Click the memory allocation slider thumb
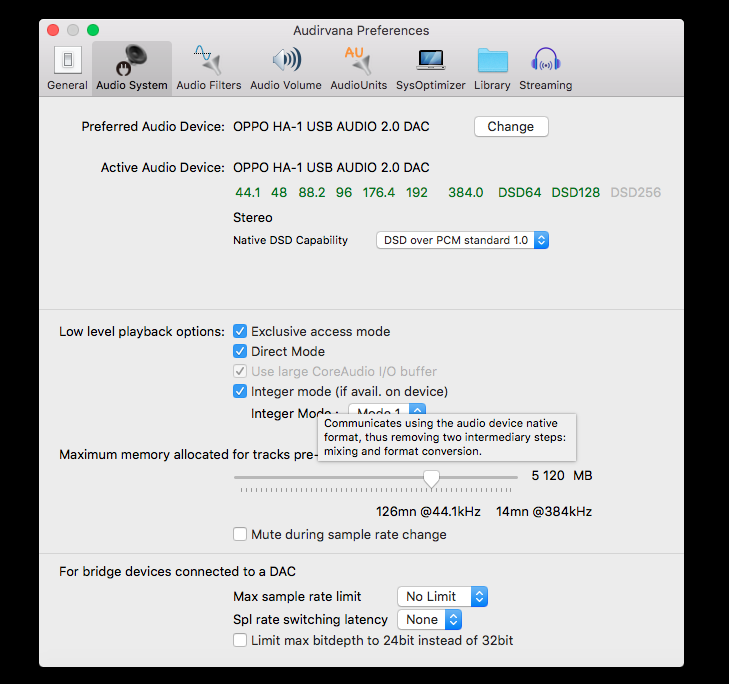The image size is (729, 684). coord(431,478)
